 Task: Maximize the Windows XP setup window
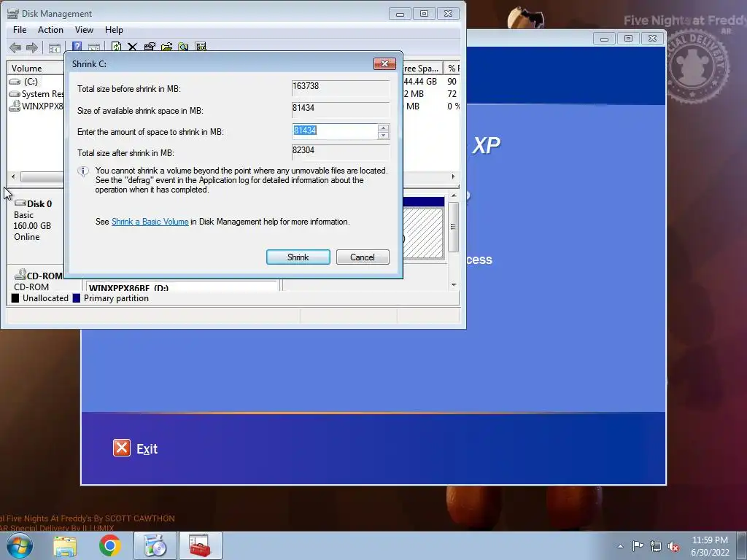click(628, 39)
